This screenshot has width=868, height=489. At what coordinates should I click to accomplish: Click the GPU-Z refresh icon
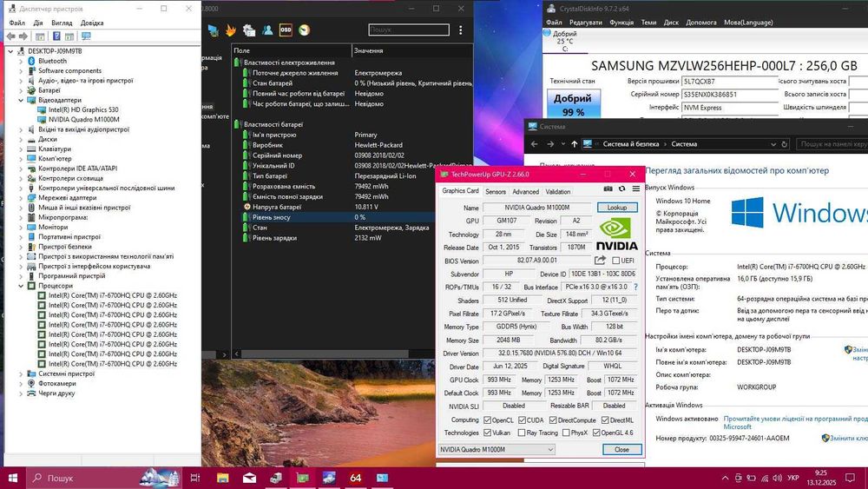[x=621, y=188]
